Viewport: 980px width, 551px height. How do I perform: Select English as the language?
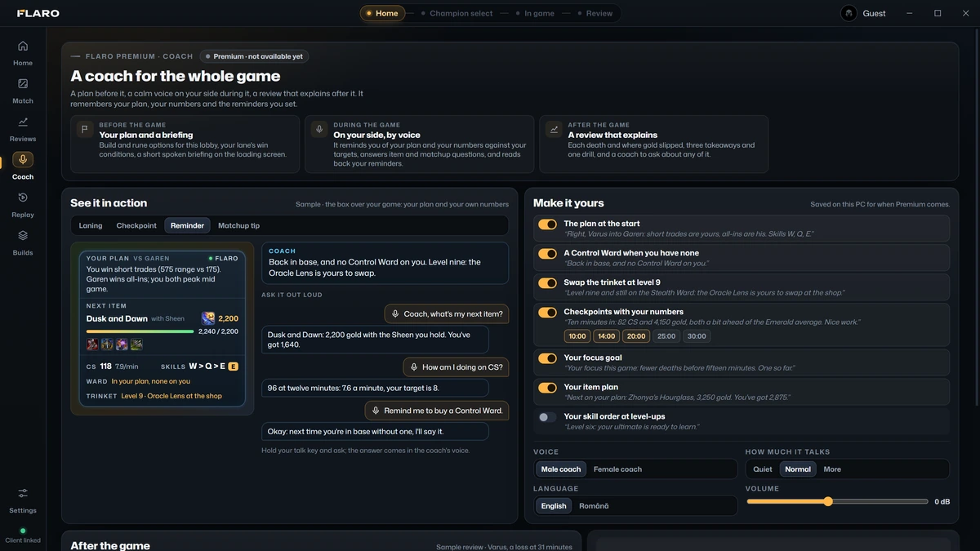tap(554, 506)
